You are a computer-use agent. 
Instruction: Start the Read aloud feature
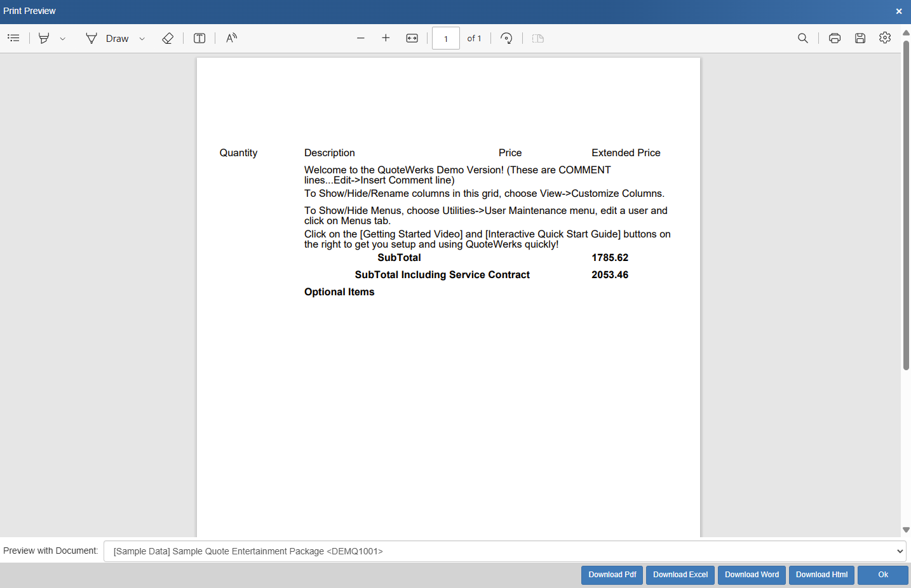click(231, 38)
